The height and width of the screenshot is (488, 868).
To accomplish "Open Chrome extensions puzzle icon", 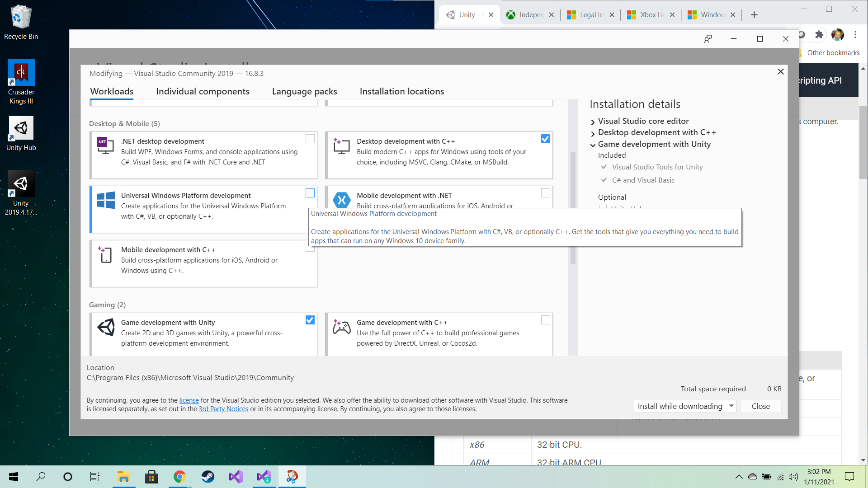I will point(819,34).
